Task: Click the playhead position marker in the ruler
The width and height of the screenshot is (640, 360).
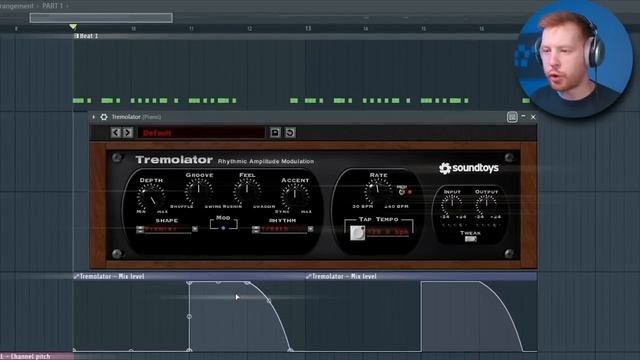Action: (x=73, y=27)
